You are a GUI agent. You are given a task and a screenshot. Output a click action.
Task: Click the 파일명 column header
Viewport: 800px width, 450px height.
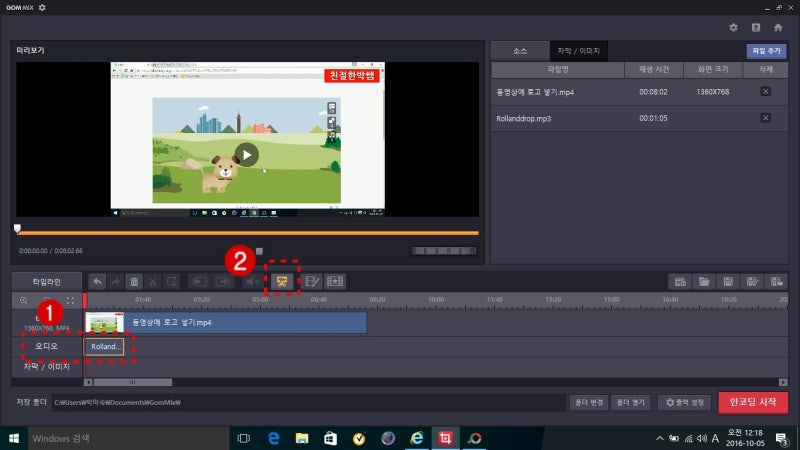[558, 69]
